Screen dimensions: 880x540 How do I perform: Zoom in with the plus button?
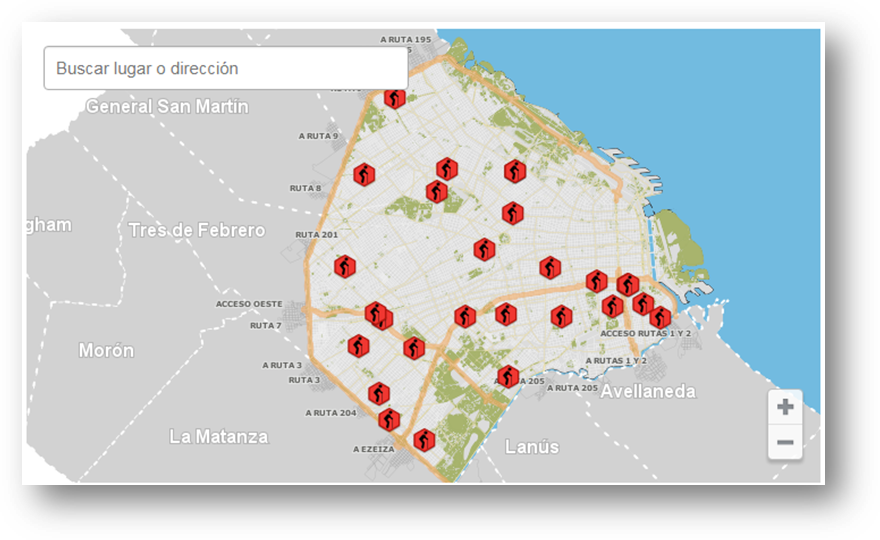tap(785, 407)
